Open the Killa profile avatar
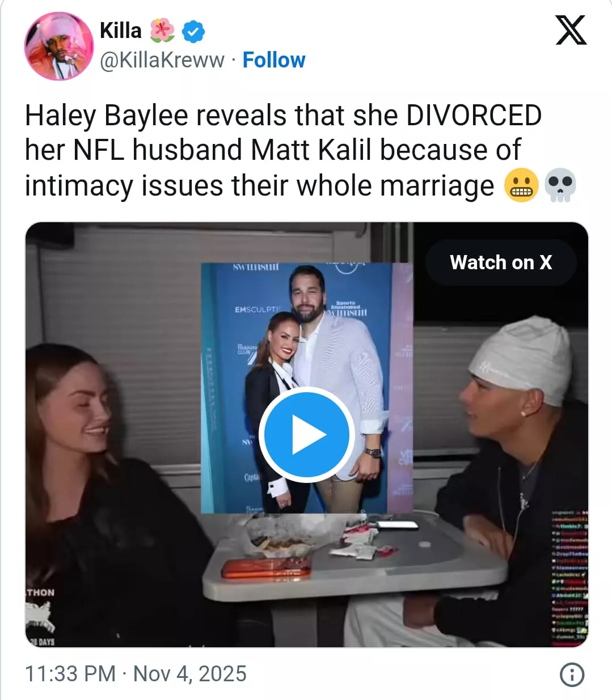This screenshot has width=612, height=700. click(x=59, y=46)
